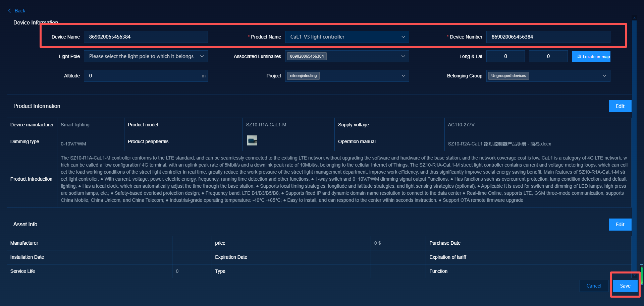Click the Device Number input field

pos(548,37)
